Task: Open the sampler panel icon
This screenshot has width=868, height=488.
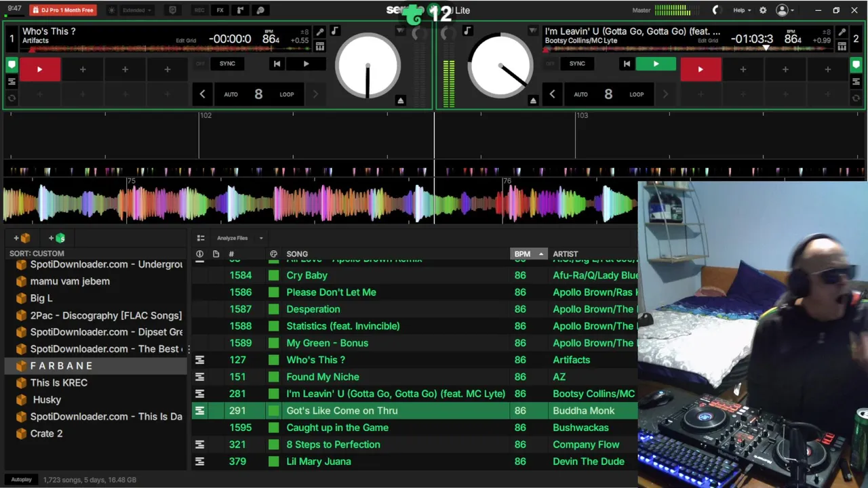Action: [x=240, y=10]
